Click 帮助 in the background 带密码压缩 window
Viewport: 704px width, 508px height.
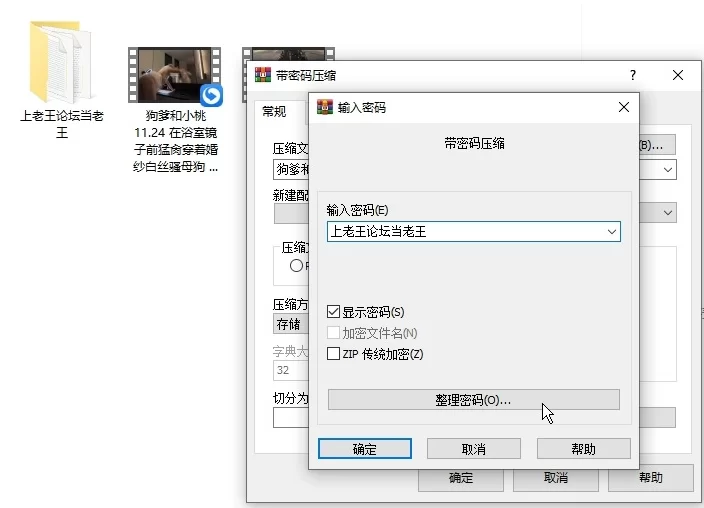pyautogui.click(x=651, y=479)
